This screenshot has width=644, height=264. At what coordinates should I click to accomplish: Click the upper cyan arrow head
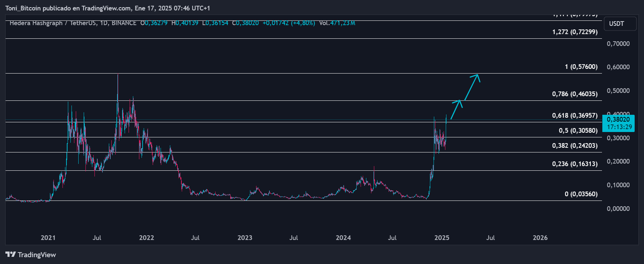coord(477,76)
